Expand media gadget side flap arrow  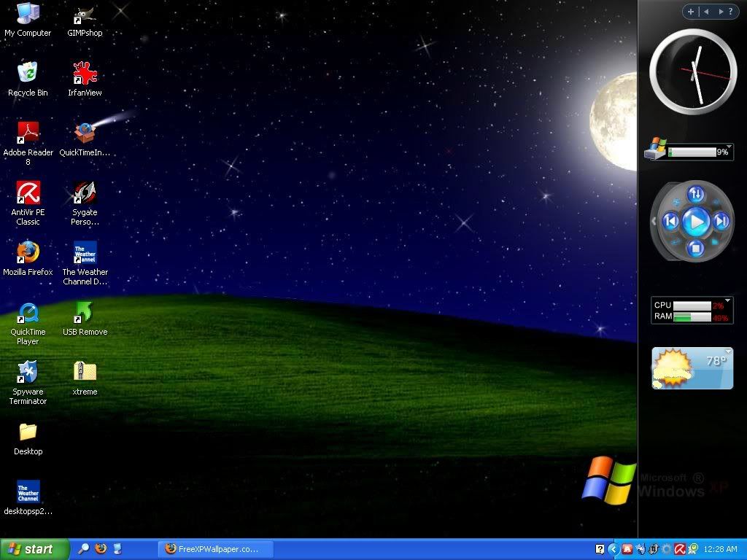[654, 222]
